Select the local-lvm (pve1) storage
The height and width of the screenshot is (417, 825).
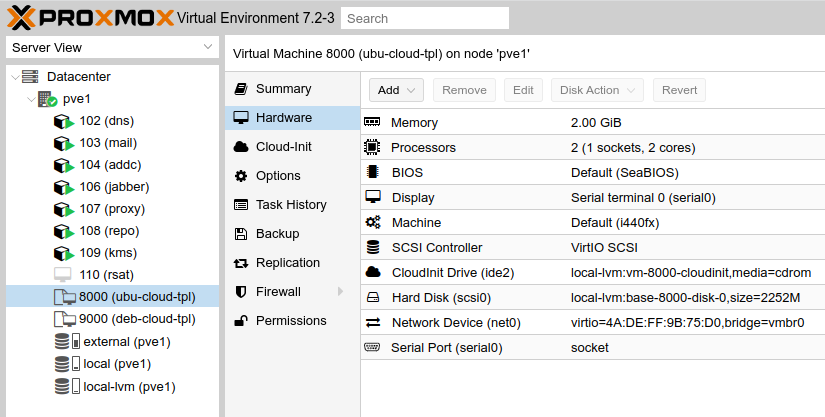pos(112,387)
